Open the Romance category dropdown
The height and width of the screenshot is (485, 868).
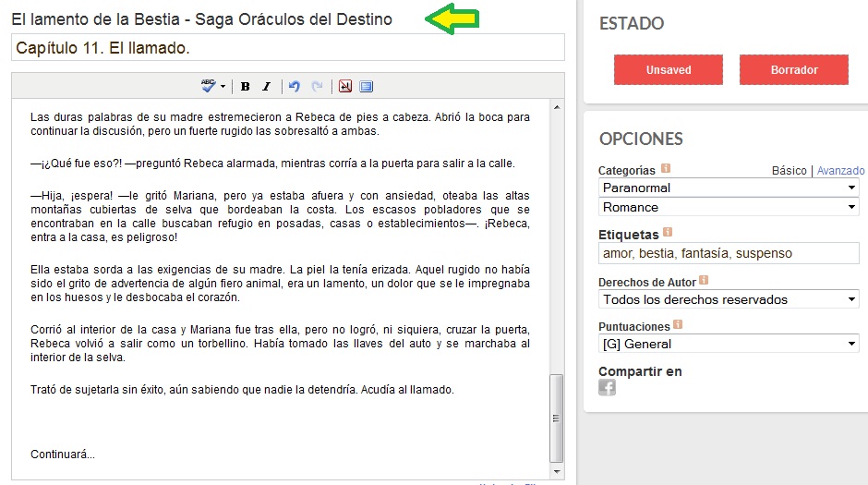(x=729, y=207)
